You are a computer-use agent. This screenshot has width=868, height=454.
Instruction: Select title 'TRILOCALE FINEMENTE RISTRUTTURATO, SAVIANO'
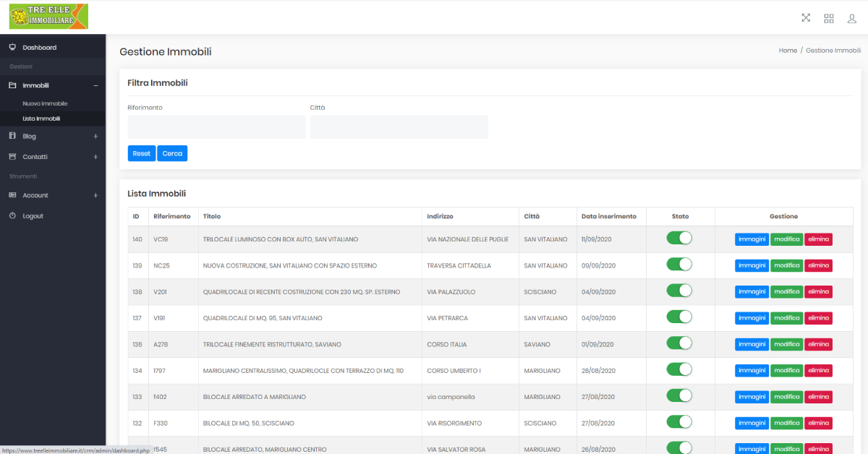(272, 345)
